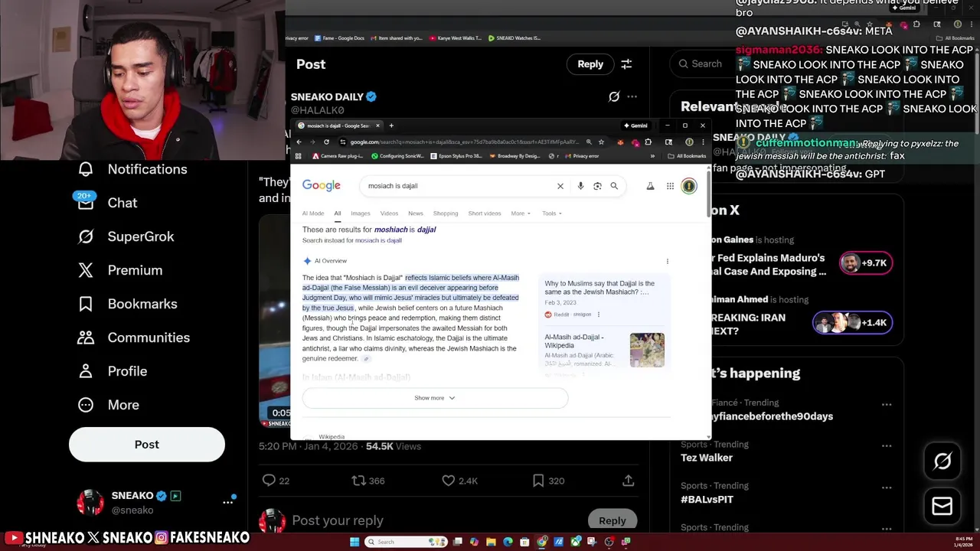Open Notifications in X sidebar
This screenshot has height=551, width=980.
(x=132, y=169)
